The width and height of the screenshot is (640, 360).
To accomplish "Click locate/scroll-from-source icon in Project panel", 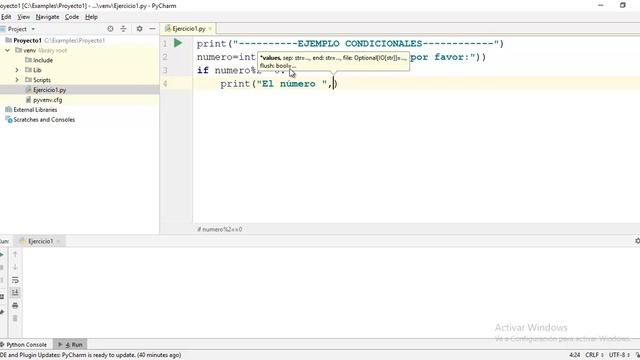I will pyautogui.click(x=110, y=29).
